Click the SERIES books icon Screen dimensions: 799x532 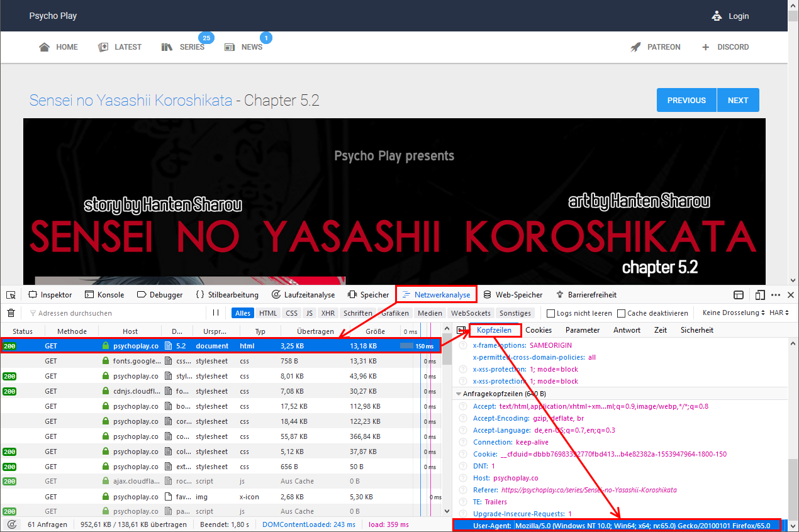coord(167,47)
